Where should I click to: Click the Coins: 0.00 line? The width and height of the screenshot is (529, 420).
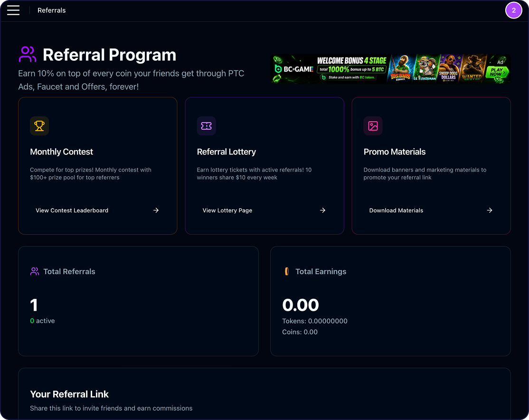(300, 332)
